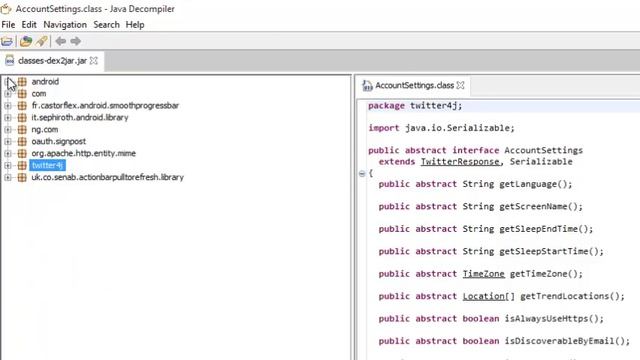The height and width of the screenshot is (360, 640).
Task: Click the jar file icon on classes-dex2jar.jar tab
Action: 10,61
